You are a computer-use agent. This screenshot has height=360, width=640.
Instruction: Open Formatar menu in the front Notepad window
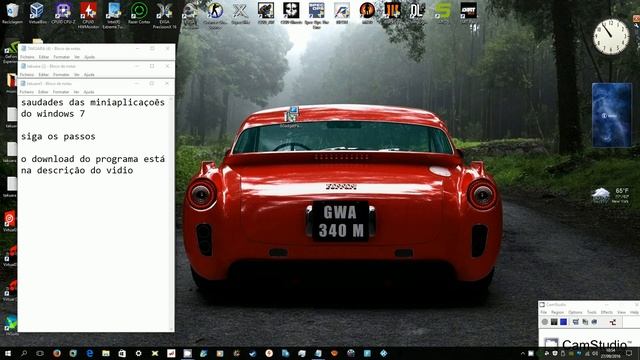click(61, 92)
